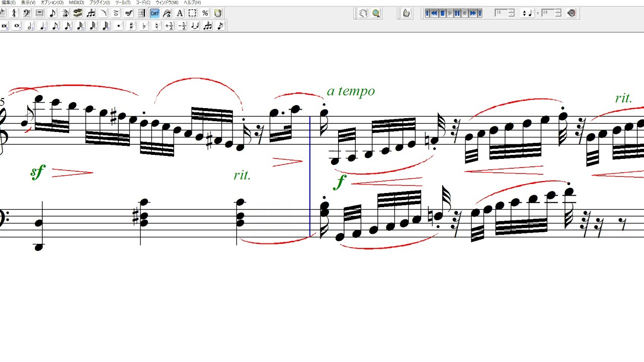The width and height of the screenshot is (644, 362).
Task: Select the Time Signature tool
Action: pyautogui.click(x=14, y=13)
